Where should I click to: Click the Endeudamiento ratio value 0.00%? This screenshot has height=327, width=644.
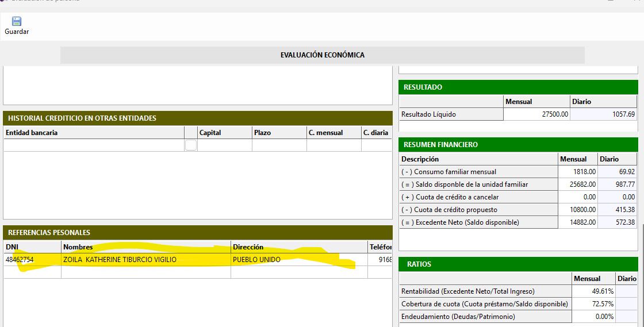point(593,317)
